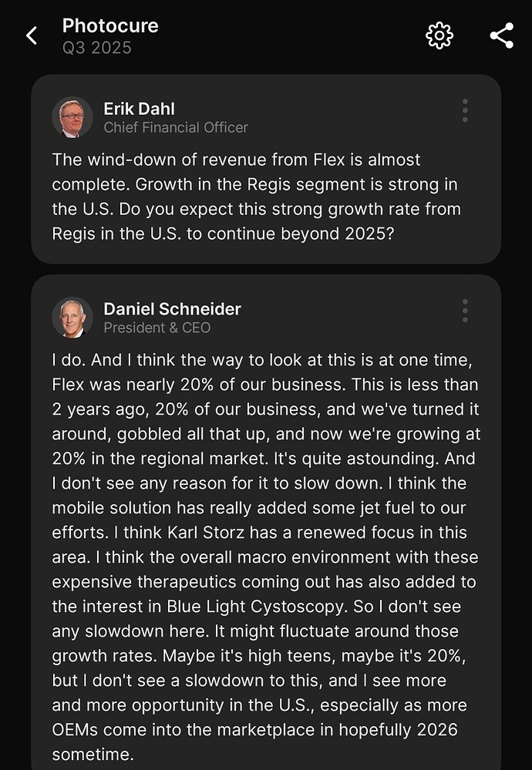Tap Daniel Schneider's profile photo
The height and width of the screenshot is (770, 532).
72,318
